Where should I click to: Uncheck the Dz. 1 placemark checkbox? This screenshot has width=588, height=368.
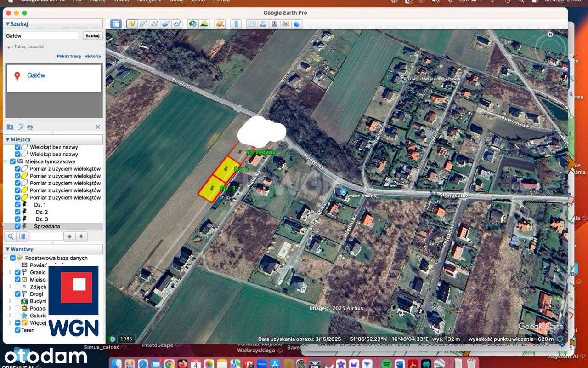[17, 205]
